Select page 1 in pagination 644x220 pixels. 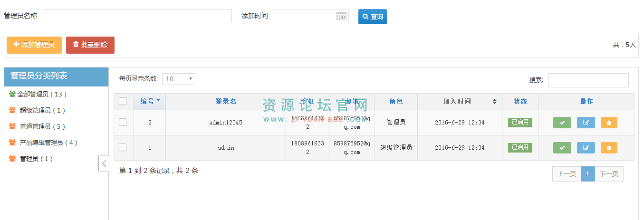587,174
